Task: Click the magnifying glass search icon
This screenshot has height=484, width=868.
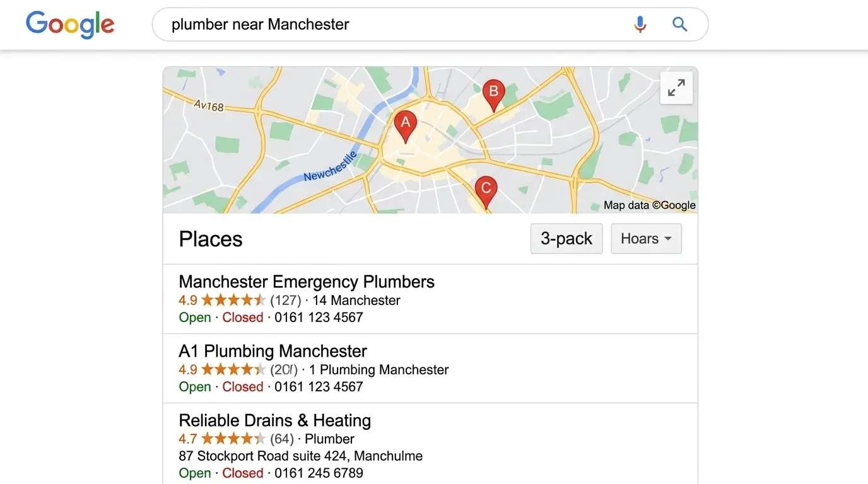Action: (x=679, y=24)
